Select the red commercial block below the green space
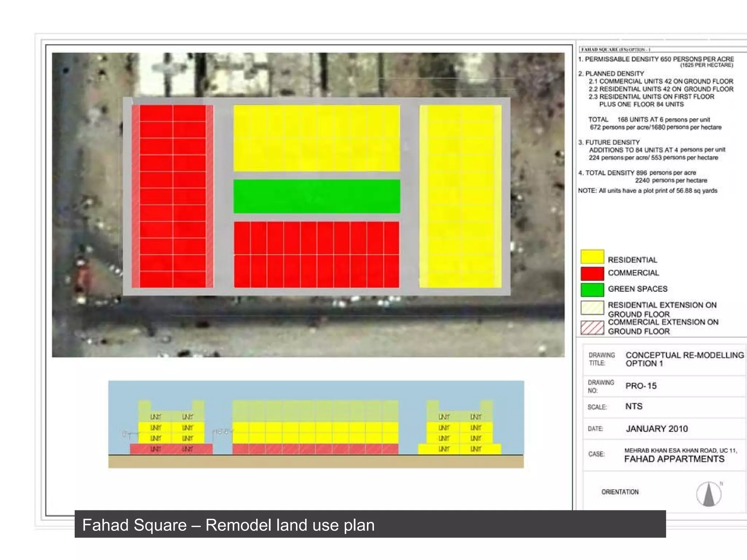Image resolution: width=747 pixels, height=560 pixels. click(x=317, y=254)
